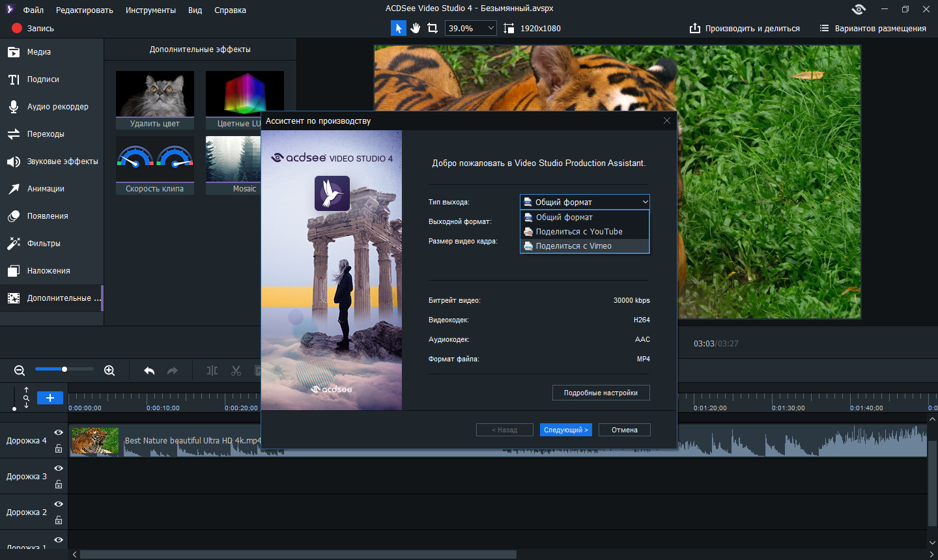Click the split clip icon
The height and width of the screenshot is (560, 938).
tap(212, 371)
